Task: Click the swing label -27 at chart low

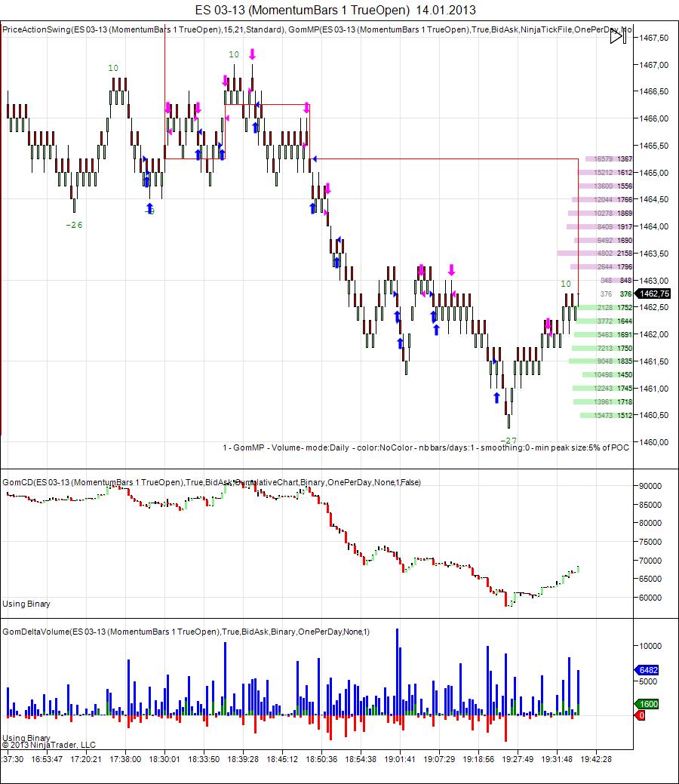Action: [x=508, y=441]
